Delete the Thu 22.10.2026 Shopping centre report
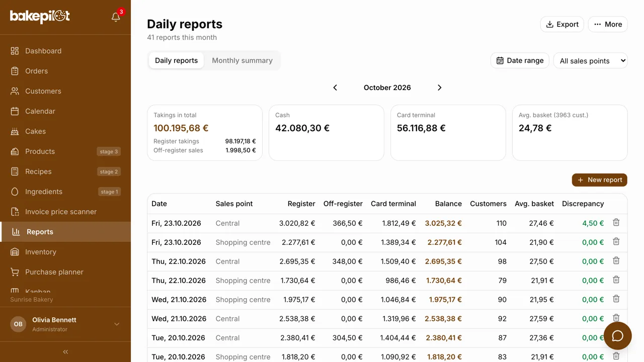The height and width of the screenshot is (362, 644). (x=616, y=280)
